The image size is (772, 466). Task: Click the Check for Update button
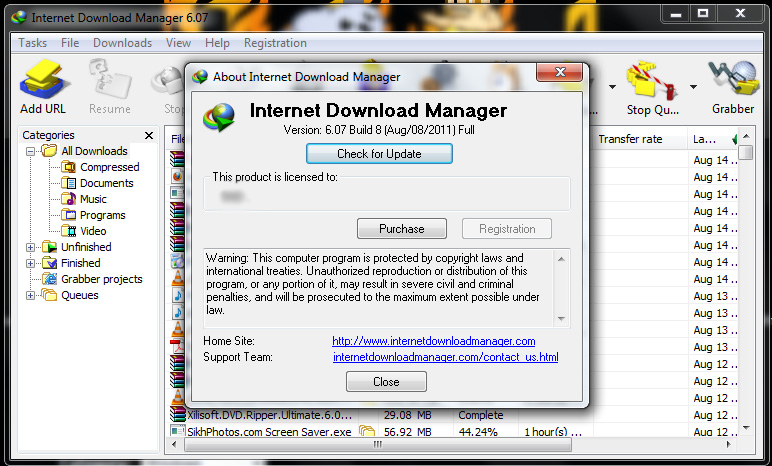coord(379,154)
